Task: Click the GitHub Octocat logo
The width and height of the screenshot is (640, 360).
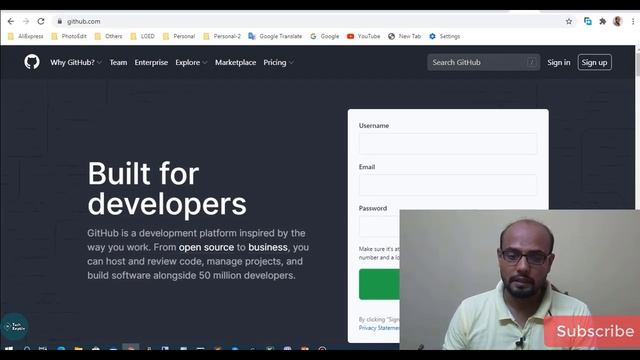Action: 32,62
